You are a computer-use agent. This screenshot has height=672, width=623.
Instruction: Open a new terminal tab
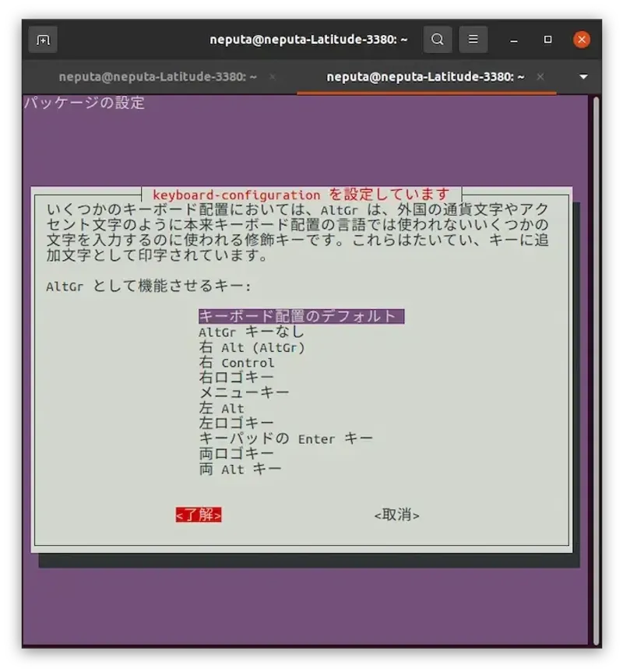(43, 39)
